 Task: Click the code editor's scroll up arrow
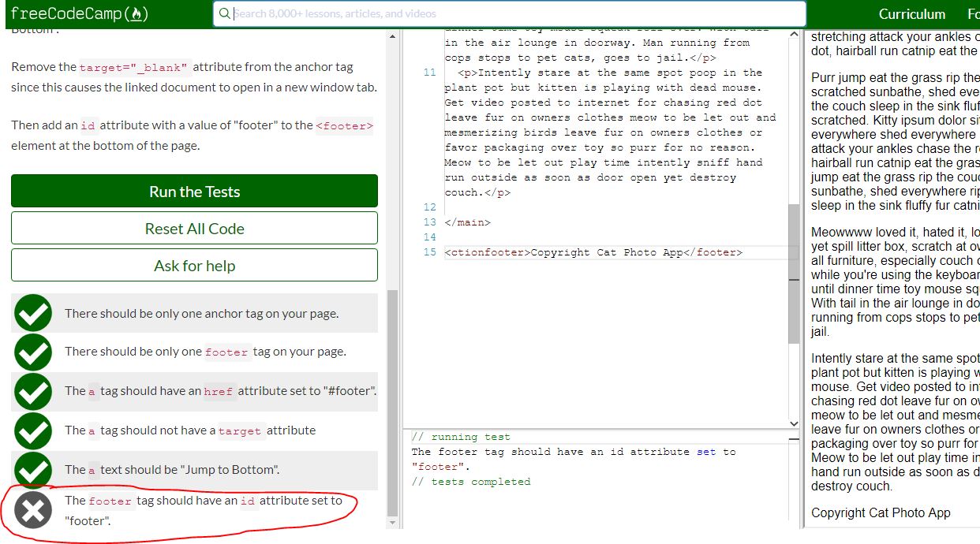[x=794, y=35]
